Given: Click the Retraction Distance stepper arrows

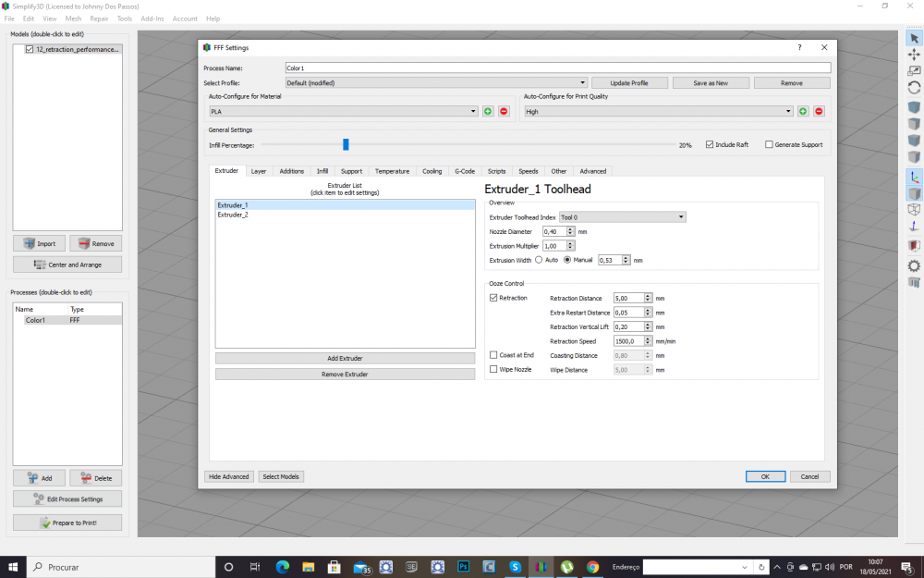Looking at the screenshot, I should tap(649, 299).
